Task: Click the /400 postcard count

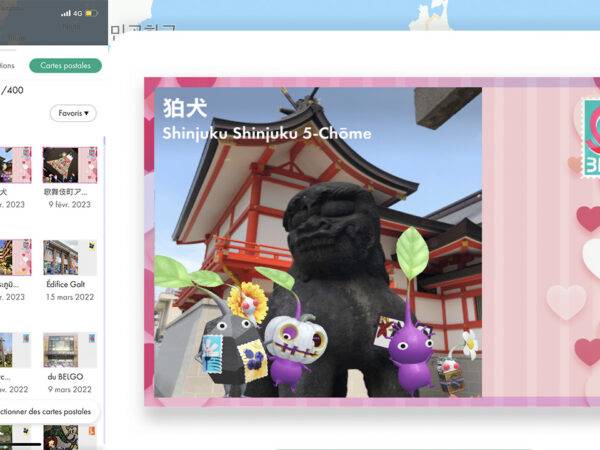Action: [x=12, y=90]
